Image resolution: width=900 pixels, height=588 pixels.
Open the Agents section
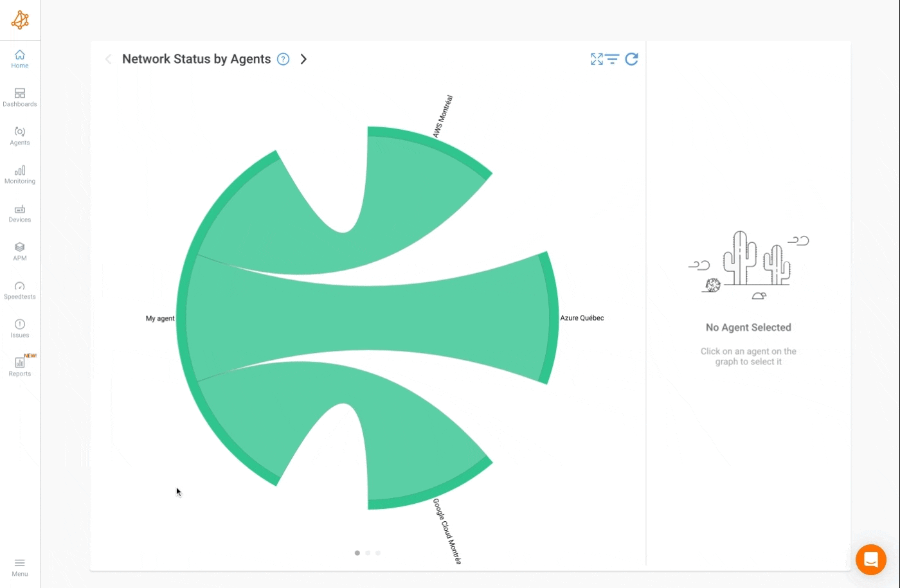point(19,136)
